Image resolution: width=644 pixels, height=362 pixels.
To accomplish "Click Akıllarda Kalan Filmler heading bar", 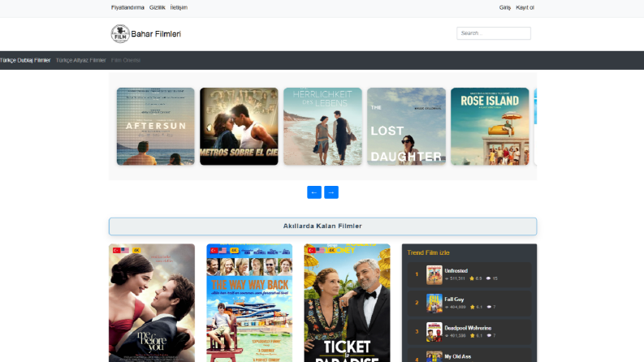I will [x=323, y=226].
